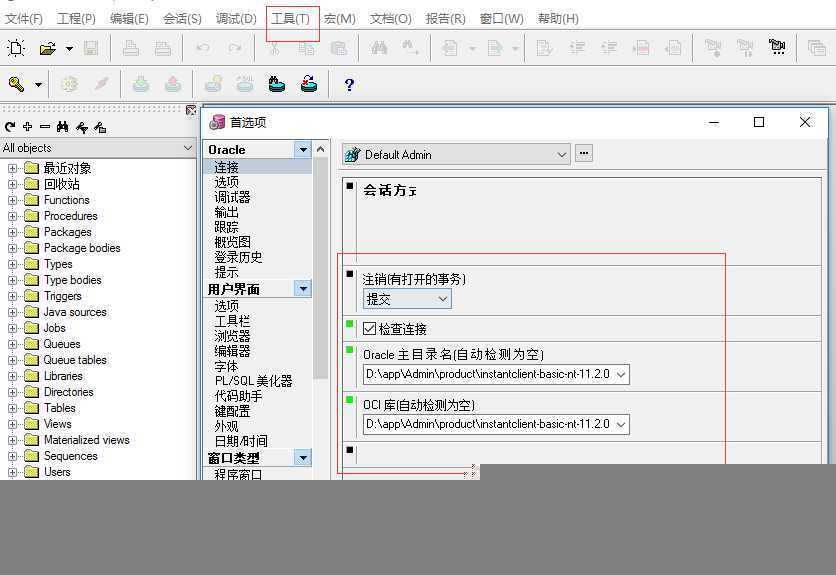
Task: Select 日期/时间 in preferences list
Action: coord(240,441)
